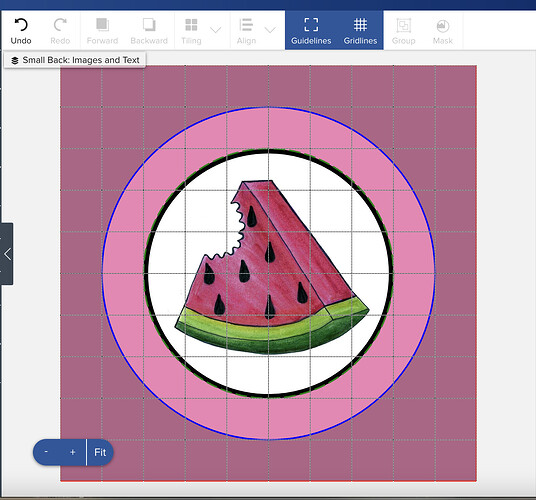
Task: Toggle Guidelines off
Action: pos(311,30)
